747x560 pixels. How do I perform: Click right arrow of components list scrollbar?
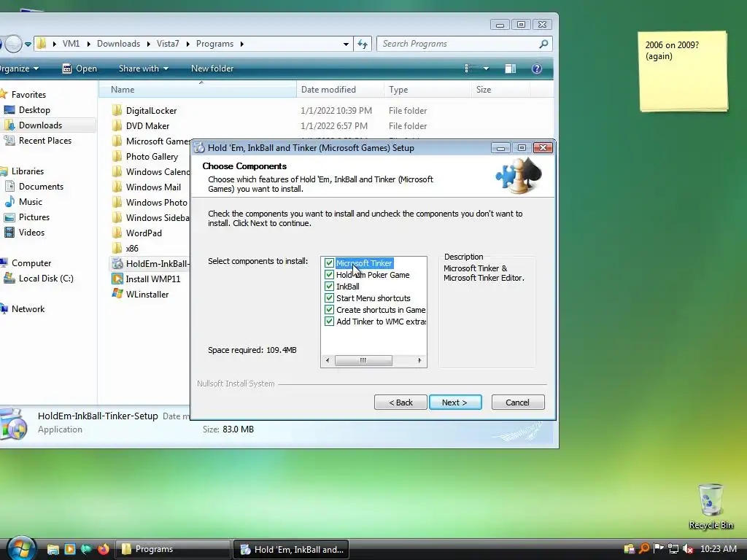pos(419,360)
